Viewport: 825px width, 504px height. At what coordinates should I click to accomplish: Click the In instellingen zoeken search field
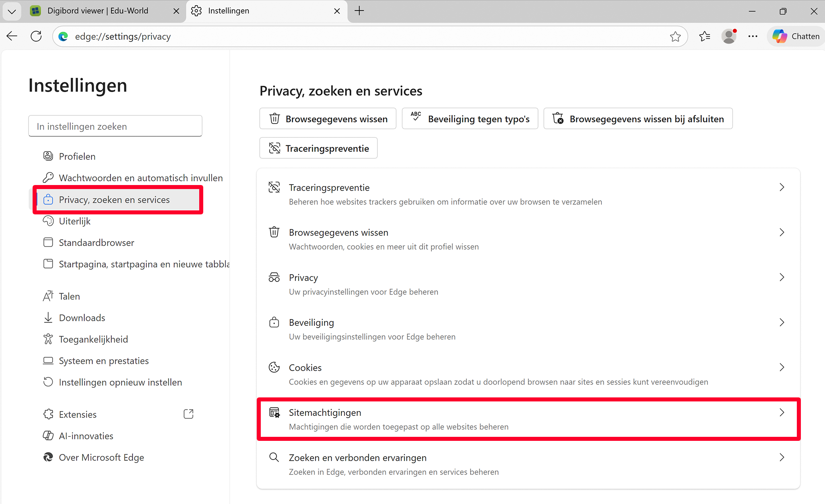click(x=115, y=126)
